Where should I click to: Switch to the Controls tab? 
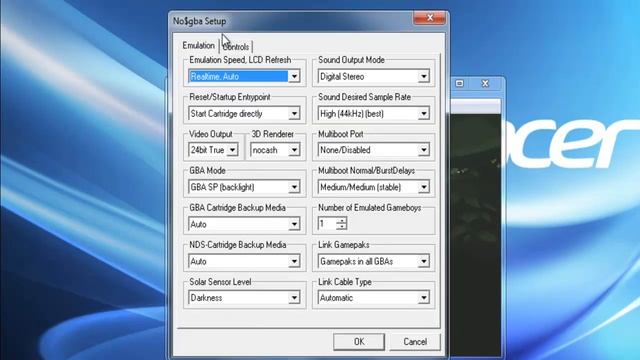236,47
